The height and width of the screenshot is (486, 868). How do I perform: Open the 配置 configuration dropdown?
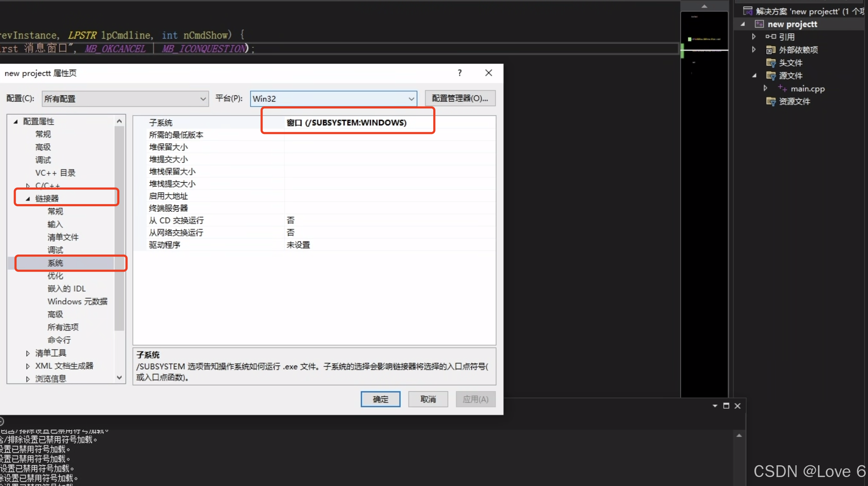125,99
